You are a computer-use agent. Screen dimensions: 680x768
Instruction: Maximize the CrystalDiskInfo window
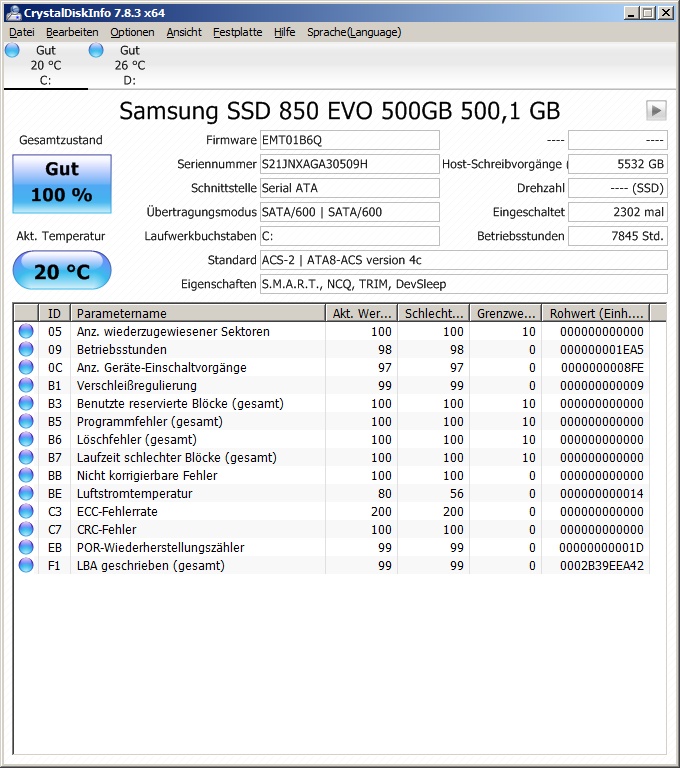[648, 13]
